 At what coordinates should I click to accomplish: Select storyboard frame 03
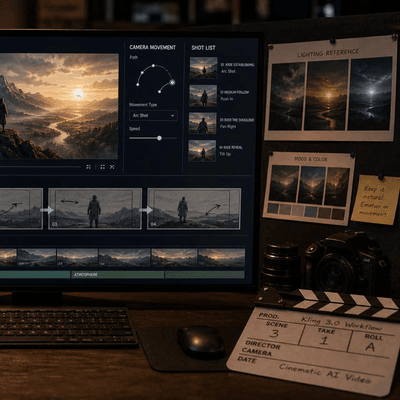click(95, 209)
